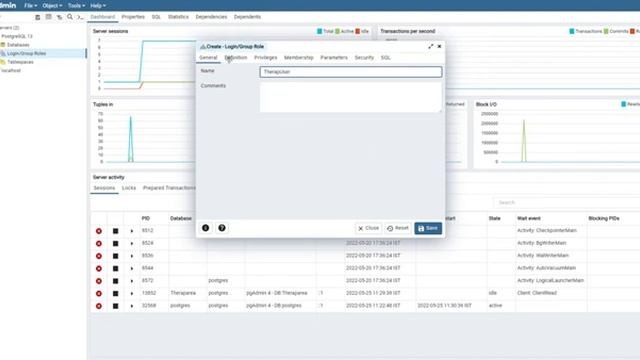Switch to Locks tab in Server activity
Screen dimensions: 640x360
(x=129, y=188)
